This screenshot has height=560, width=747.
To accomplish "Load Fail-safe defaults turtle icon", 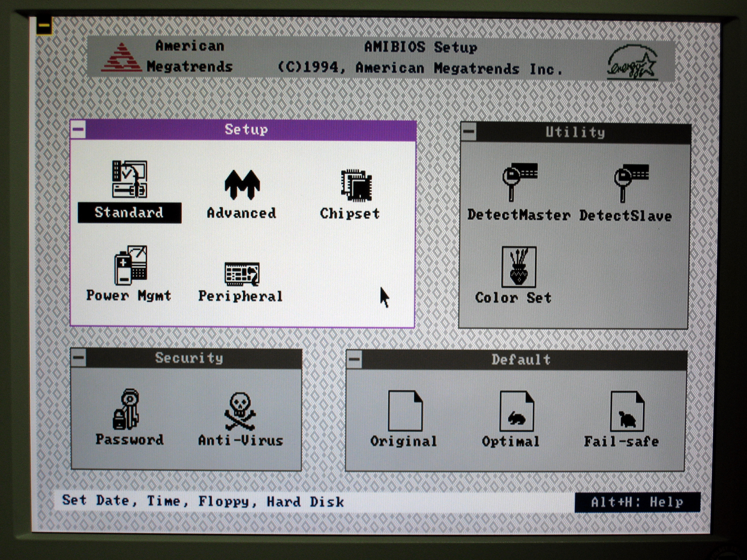I will [627, 411].
